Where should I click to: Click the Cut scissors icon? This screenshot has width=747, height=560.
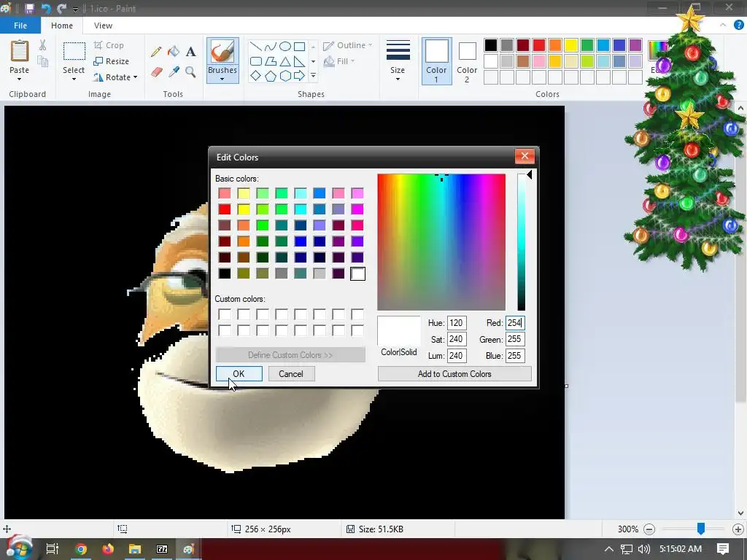pyautogui.click(x=42, y=45)
